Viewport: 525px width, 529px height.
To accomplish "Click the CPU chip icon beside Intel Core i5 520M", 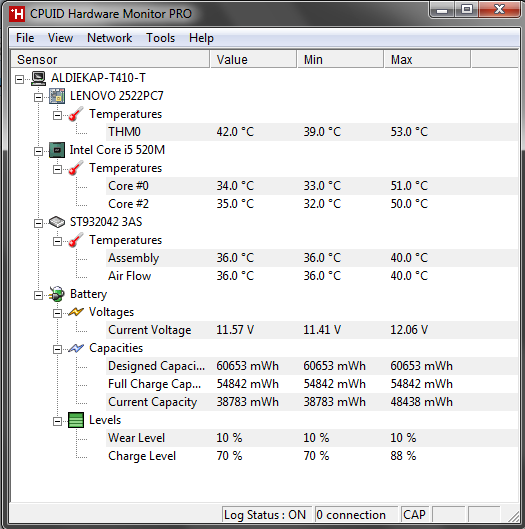I will tap(57, 150).
